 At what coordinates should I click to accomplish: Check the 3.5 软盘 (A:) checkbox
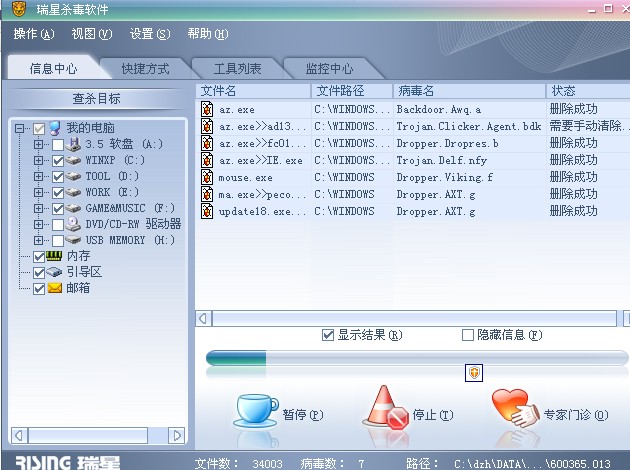coord(58,145)
